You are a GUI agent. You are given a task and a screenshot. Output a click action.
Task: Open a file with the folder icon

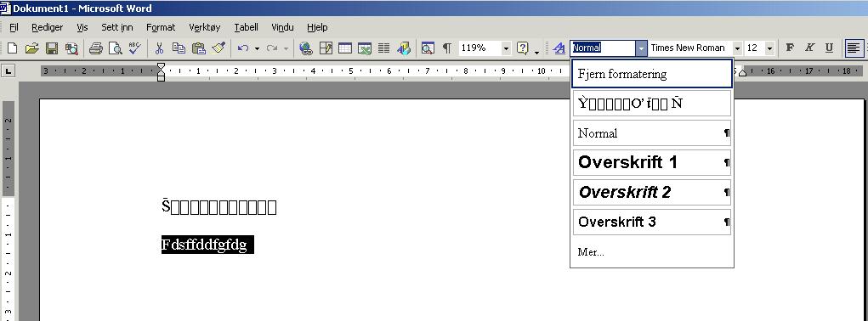coord(31,48)
